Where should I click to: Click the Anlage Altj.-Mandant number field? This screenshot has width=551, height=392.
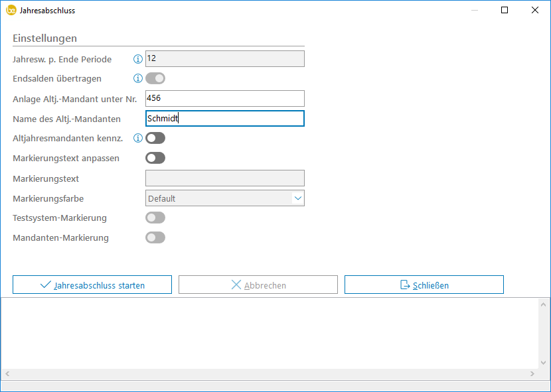(x=224, y=98)
